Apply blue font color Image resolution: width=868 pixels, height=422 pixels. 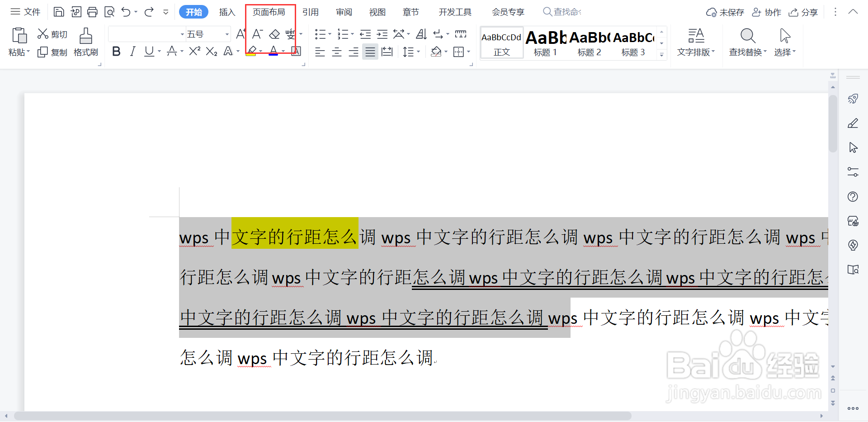pos(273,52)
